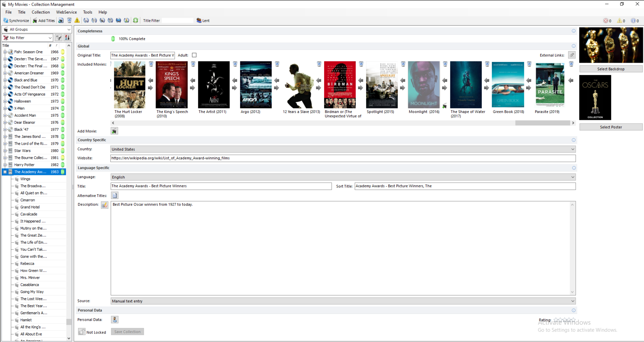Sort the list by Title column header

[25, 45]
